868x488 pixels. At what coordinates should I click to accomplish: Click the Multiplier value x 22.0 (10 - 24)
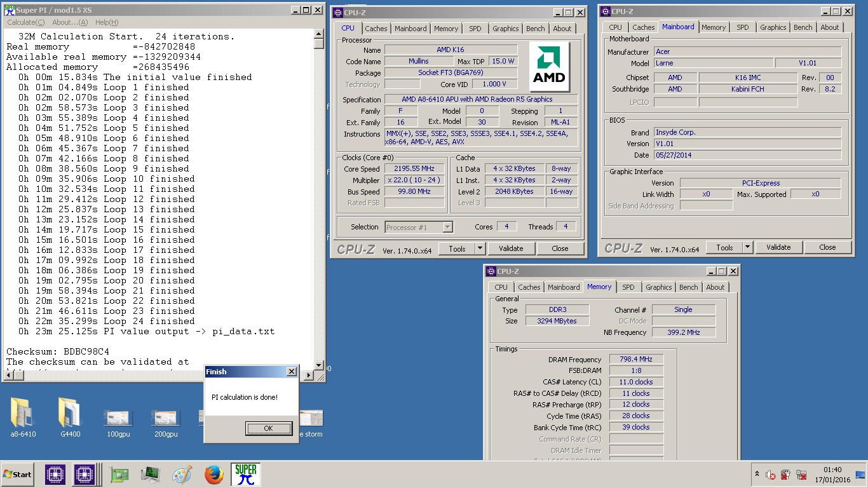pyautogui.click(x=414, y=180)
